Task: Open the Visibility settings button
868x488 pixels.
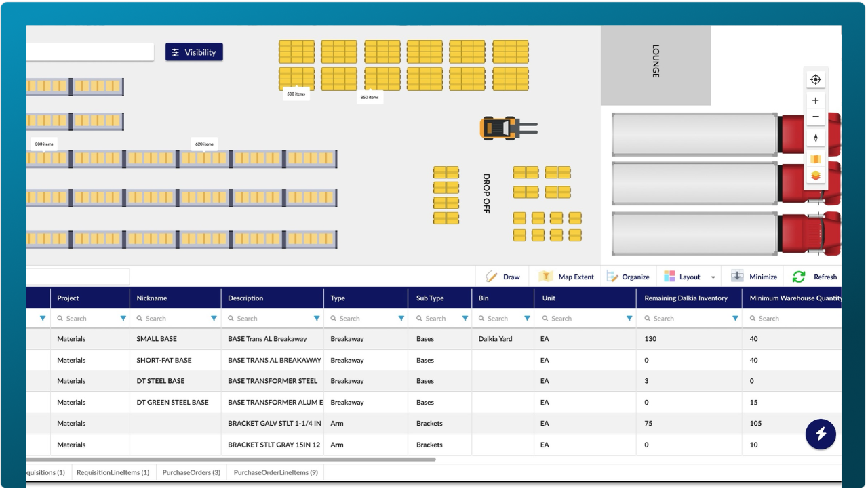Action: pos(194,52)
